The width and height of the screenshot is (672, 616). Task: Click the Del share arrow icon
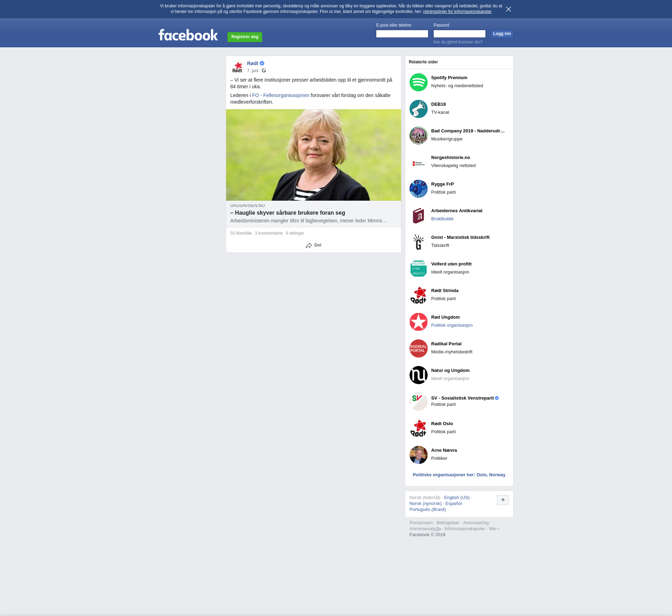click(x=309, y=245)
